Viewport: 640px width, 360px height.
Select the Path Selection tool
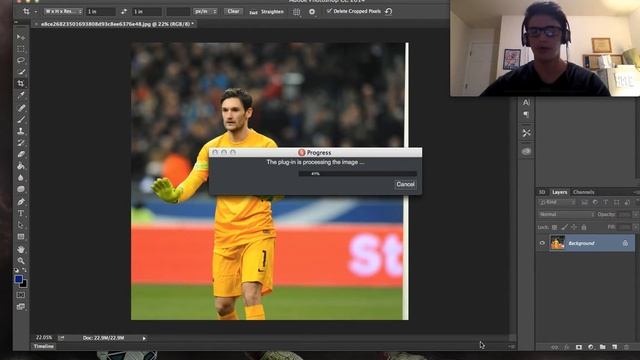[x=21, y=225]
